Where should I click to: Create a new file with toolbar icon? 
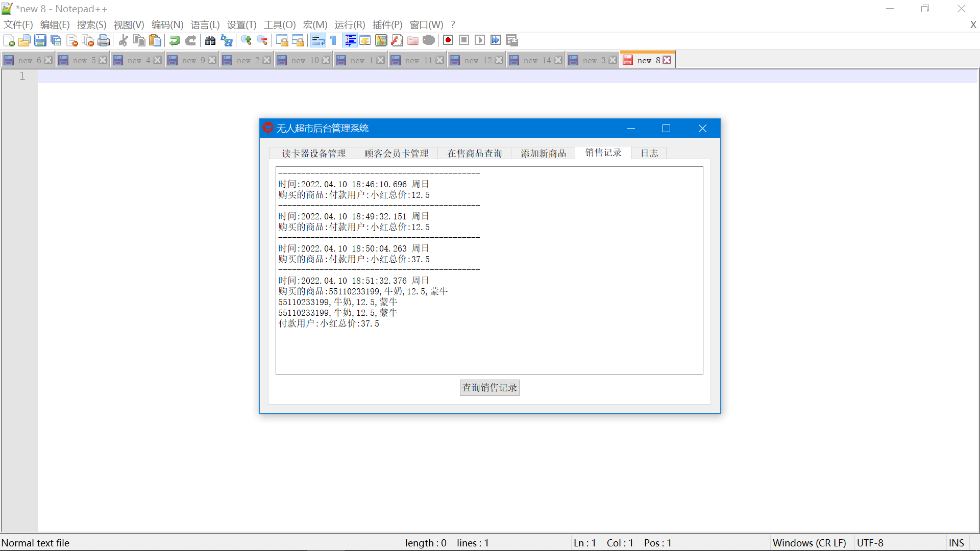[9, 40]
